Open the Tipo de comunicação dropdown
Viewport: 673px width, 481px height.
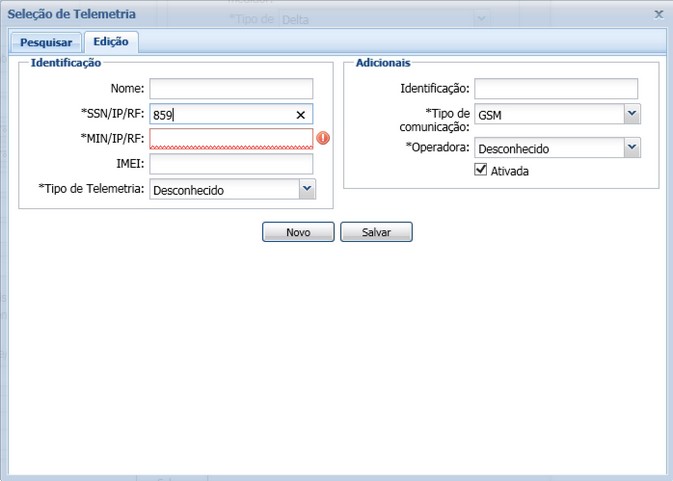[x=631, y=115]
